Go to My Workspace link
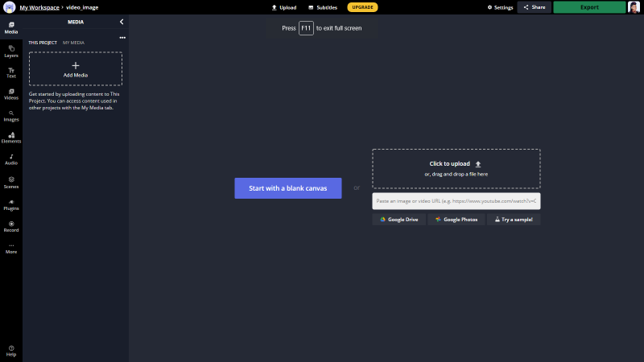 pyautogui.click(x=39, y=7)
